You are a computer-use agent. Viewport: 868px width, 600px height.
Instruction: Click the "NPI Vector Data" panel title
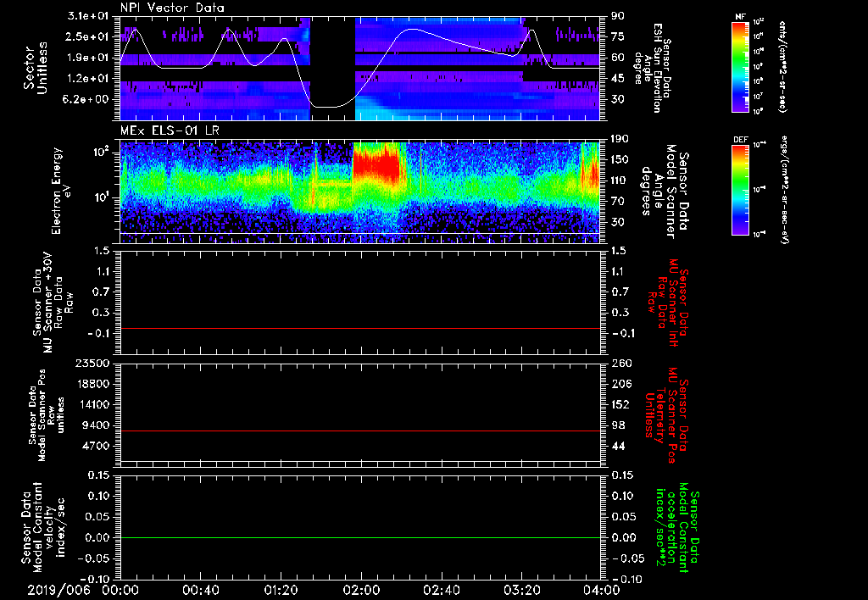pos(173,8)
